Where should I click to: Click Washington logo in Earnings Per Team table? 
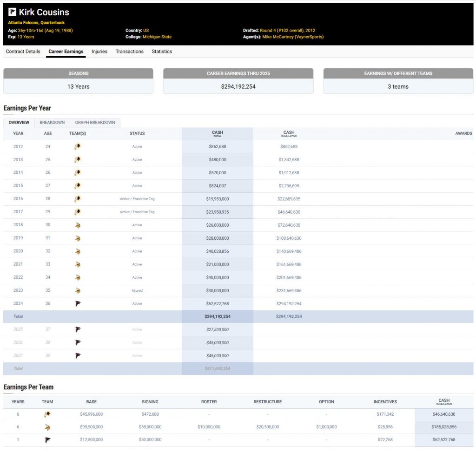click(47, 414)
